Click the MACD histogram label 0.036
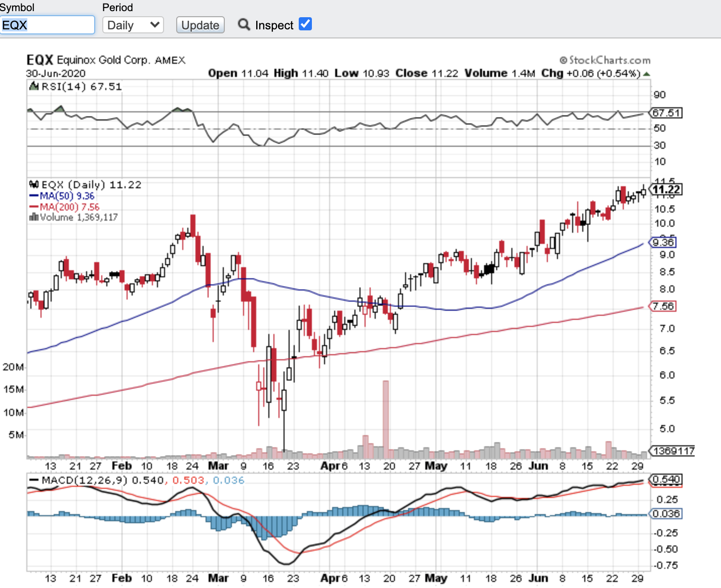721x588 pixels. click(x=666, y=514)
